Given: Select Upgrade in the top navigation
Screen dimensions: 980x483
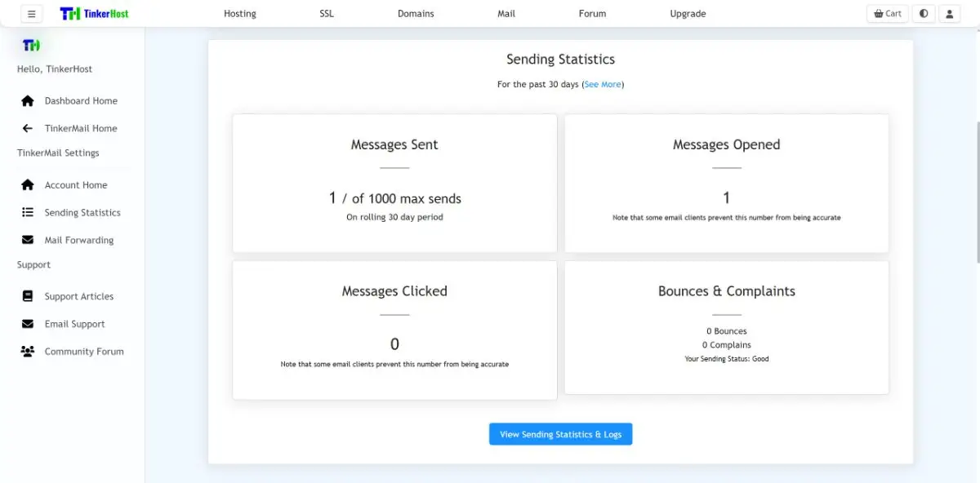Looking at the screenshot, I should click(688, 14).
